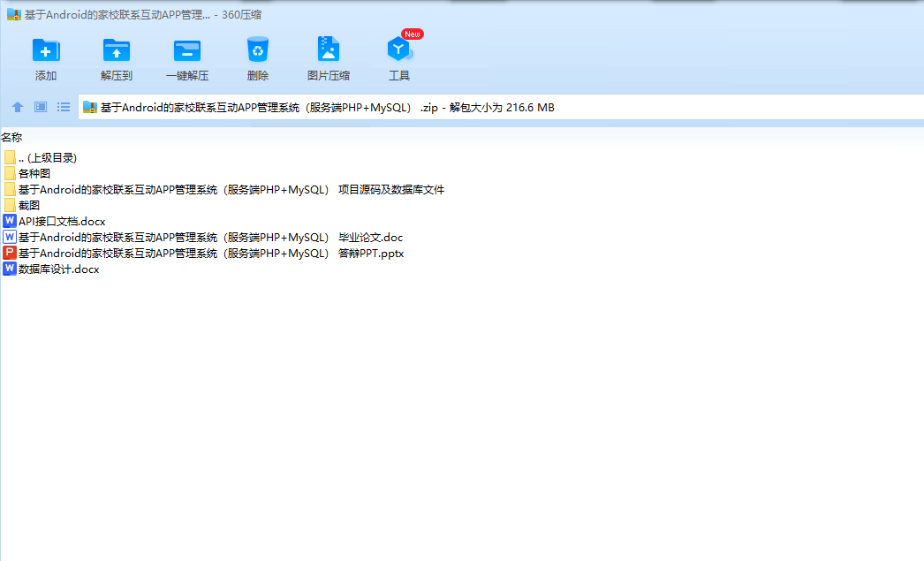
Task: Click the 一键解压 label text
Action: pyautogui.click(x=187, y=75)
